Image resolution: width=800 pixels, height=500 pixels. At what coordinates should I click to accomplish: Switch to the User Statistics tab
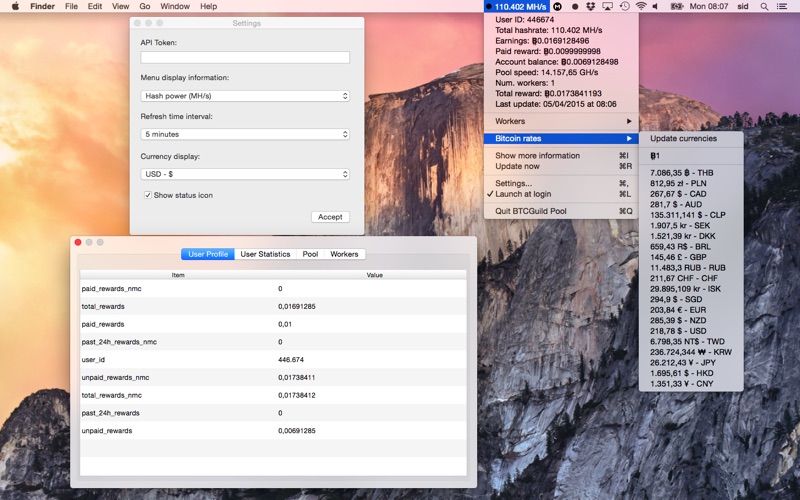point(265,254)
